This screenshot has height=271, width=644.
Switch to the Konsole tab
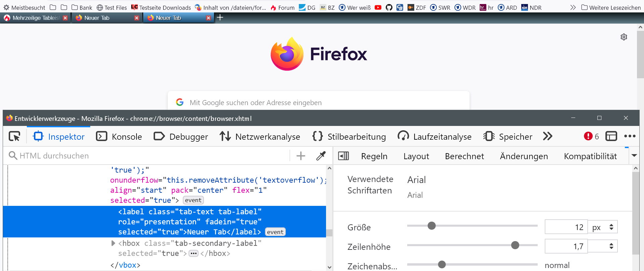click(x=119, y=136)
